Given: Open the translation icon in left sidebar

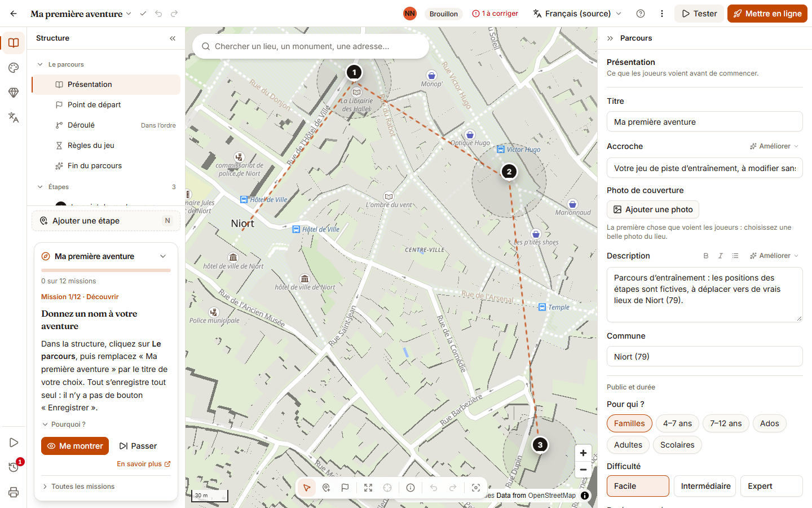Looking at the screenshot, I should click(x=14, y=117).
